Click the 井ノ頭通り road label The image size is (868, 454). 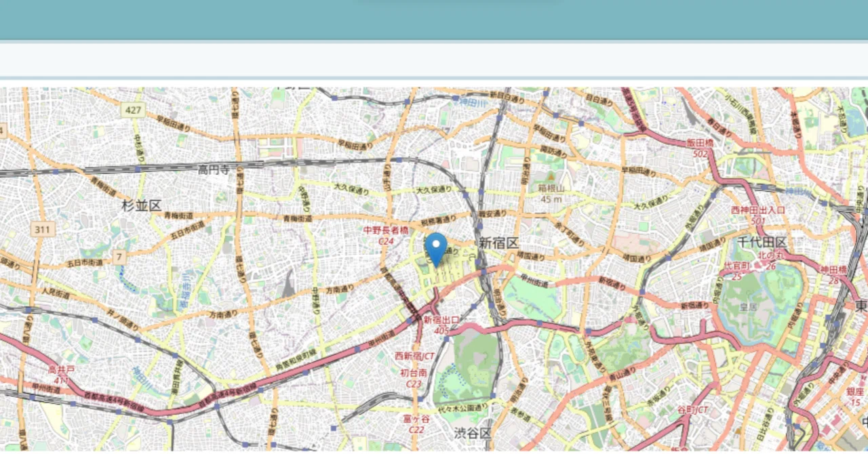[x=123, y=321]
